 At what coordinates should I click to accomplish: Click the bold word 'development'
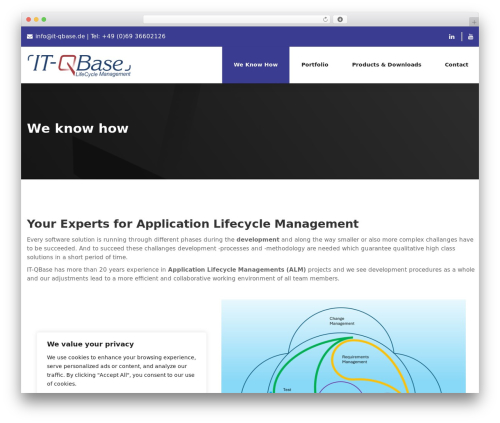[258, 240]
